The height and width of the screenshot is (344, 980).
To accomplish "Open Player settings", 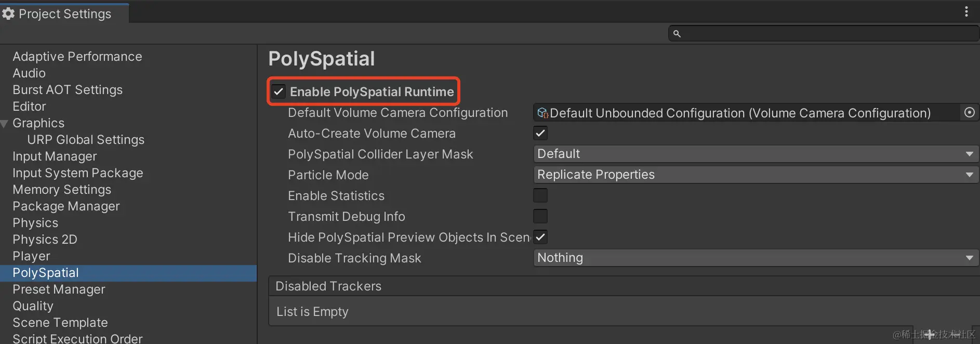I will (31, 256).
